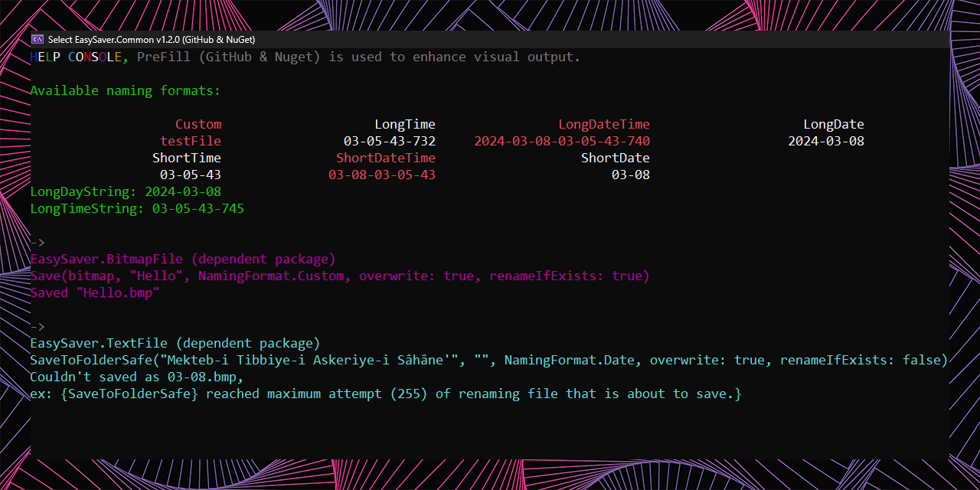Select the Custom naming format label

pyautogui.click(x=198, y=123)
